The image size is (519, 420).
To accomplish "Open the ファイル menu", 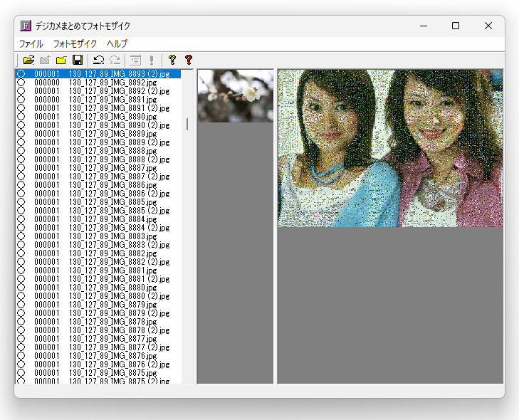I will point(31,43).
